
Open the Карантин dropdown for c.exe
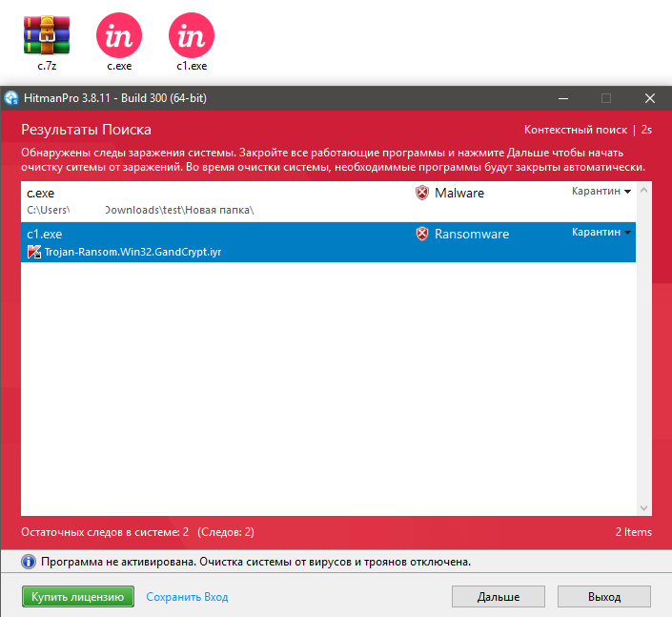pos(601,192)
